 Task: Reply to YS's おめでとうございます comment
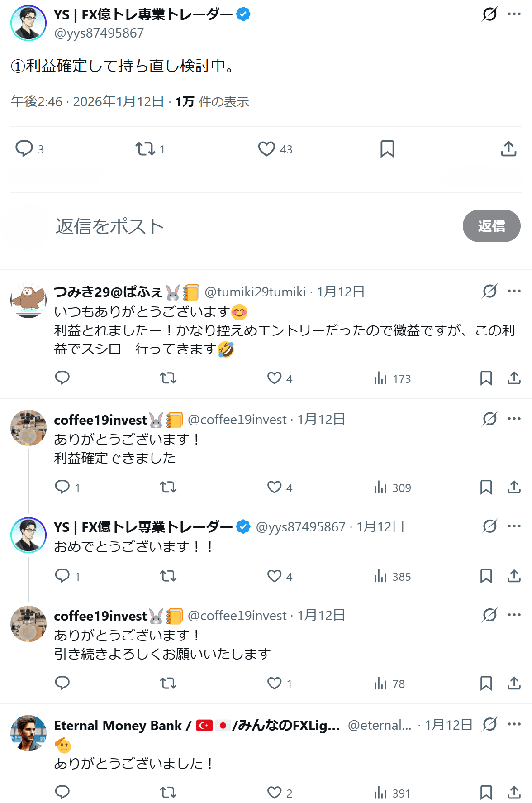click(62, 576)
